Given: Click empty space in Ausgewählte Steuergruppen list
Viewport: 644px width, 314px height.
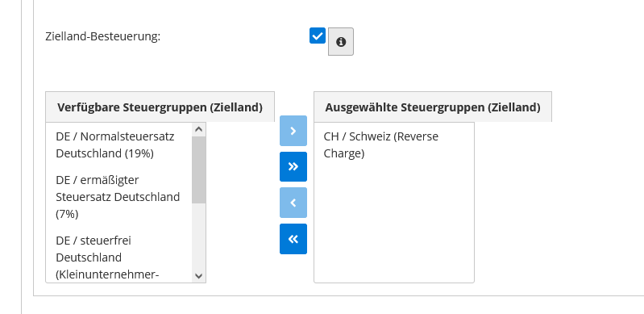Looking at the screenshot, I should pyautogui.click(x=394, y=222).
